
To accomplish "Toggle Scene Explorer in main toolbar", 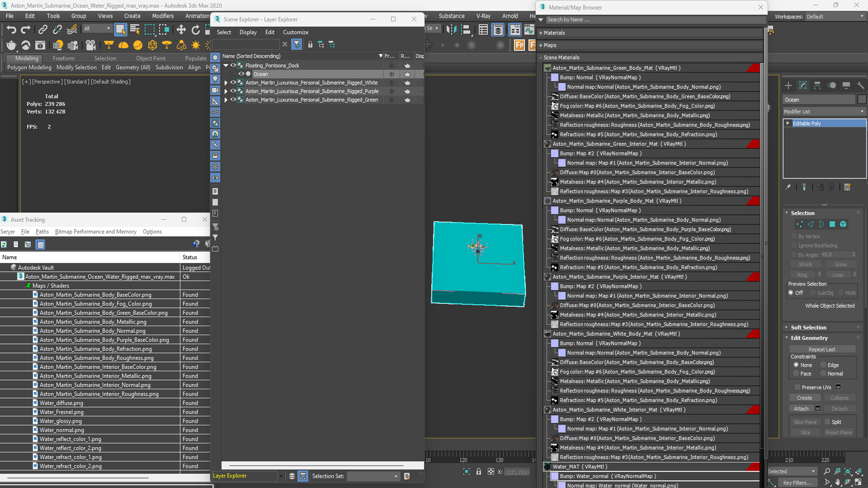I will [x=483, y=30].
